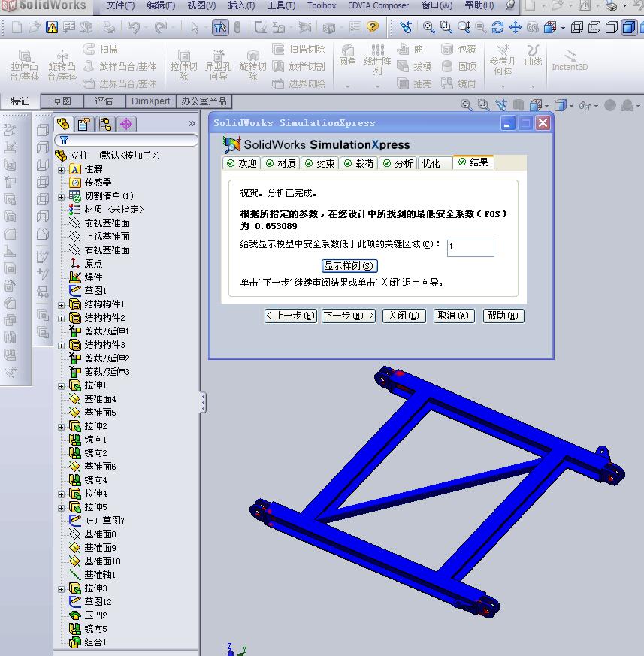Select 材质 <未指定> in feature tree
This screenshot has width=644, height=656.
(106, 209)
